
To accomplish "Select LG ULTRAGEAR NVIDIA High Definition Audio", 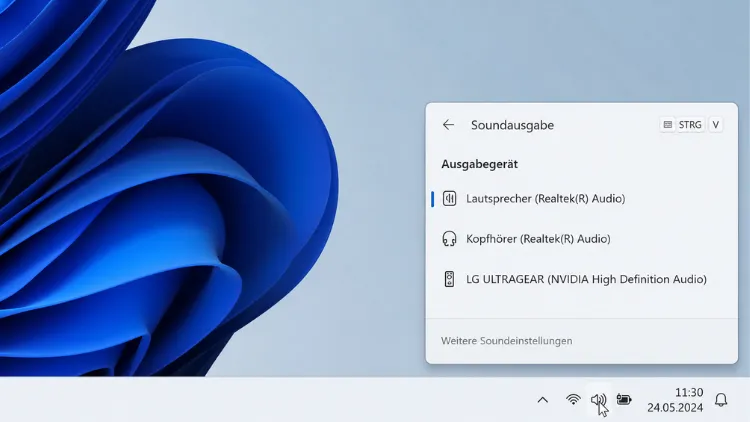I will coord(582,279).
